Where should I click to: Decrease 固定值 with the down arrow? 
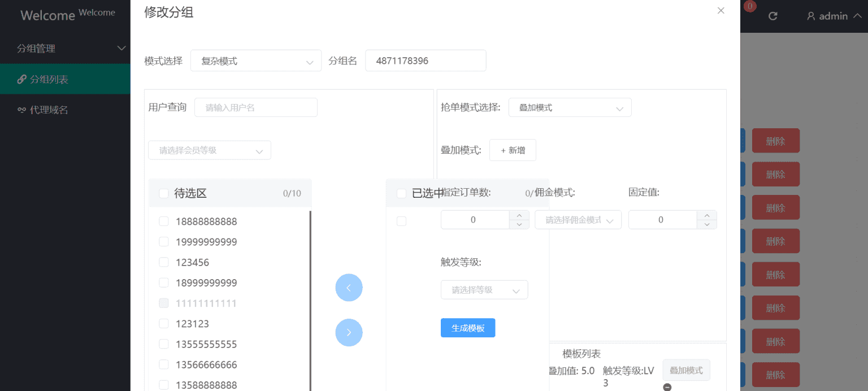(706, 224)
